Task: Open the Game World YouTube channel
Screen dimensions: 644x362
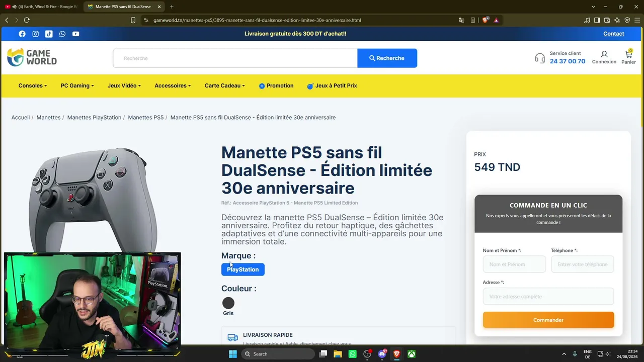Action: 75,34
